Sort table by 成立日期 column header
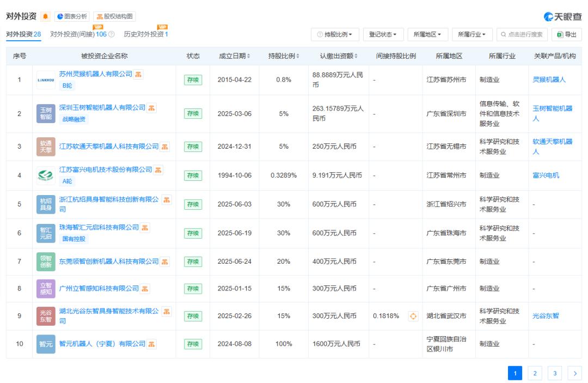588x383 pixels. tap(235, 56)
